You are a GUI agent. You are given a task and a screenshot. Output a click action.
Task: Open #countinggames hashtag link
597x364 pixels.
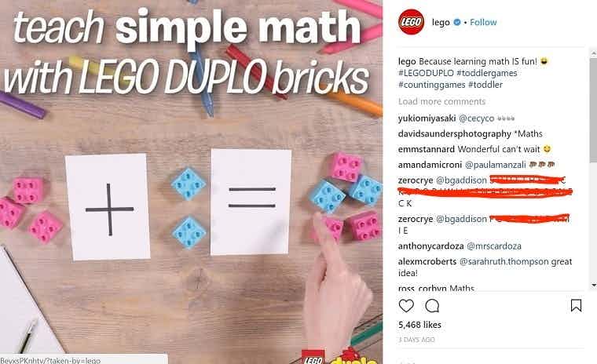tap(432, 85)
